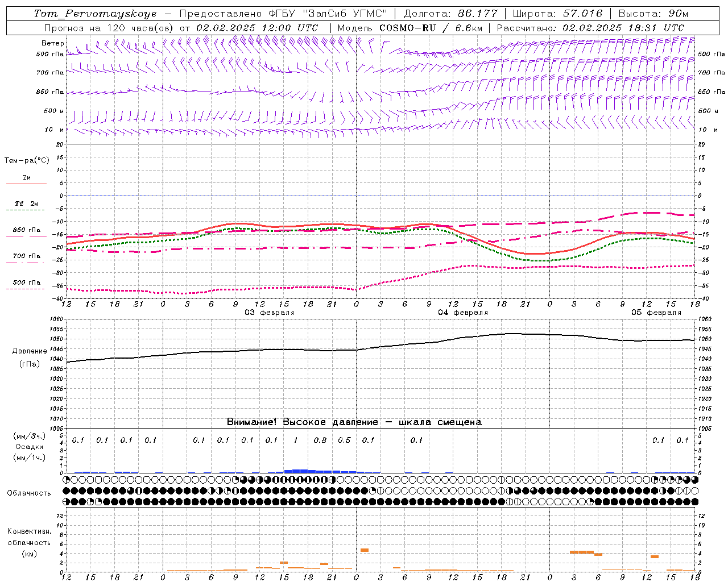728x582 pixels.
Task: Click the (гПа) unit under Давление
Action: (30, 364)
